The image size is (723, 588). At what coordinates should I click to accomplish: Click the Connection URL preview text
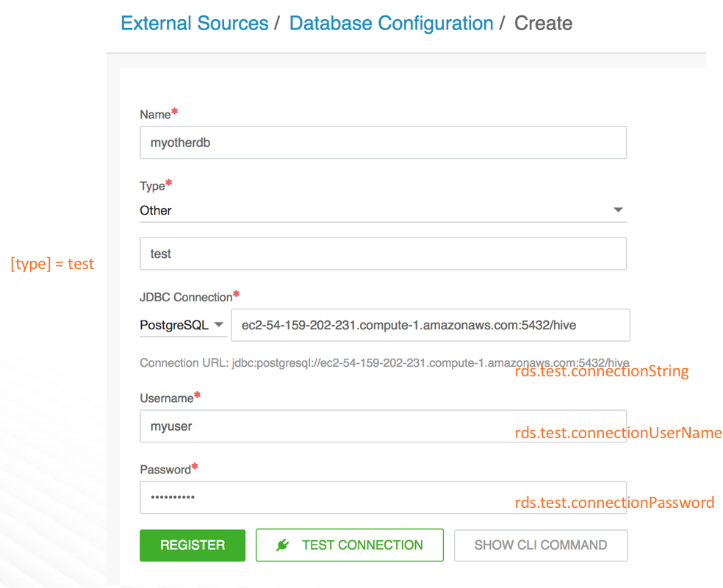coord(384,363)
